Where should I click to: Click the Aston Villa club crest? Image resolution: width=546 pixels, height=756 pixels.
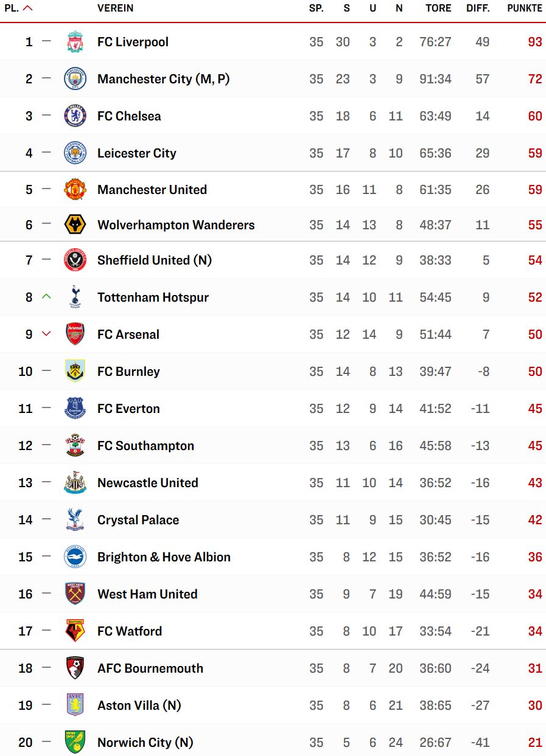point(75,706)
